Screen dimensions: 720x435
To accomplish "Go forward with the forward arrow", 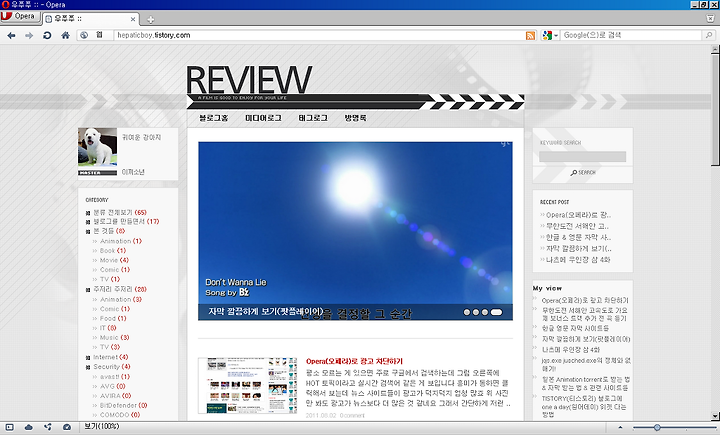I will tap(29, 35).
